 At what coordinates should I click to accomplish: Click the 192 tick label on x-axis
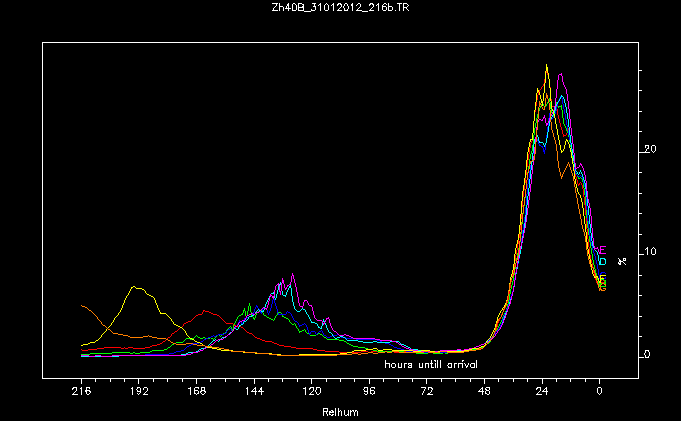(x=139, y=393)
